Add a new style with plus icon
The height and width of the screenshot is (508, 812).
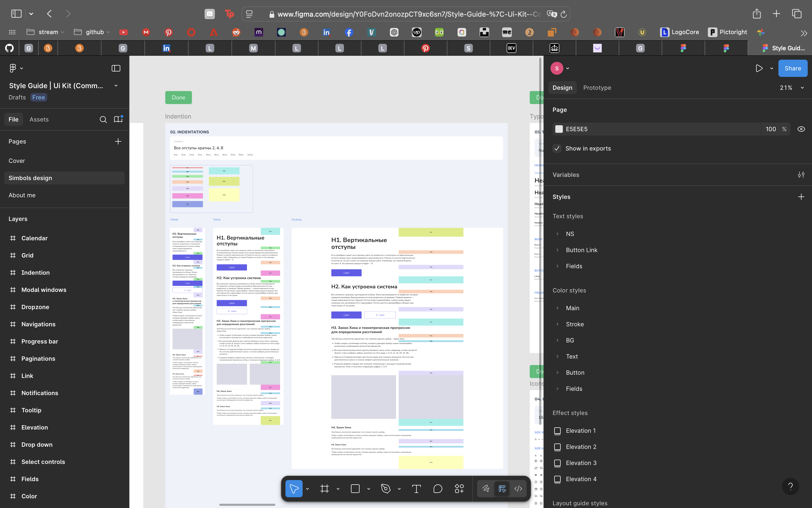tap(801, 197)
